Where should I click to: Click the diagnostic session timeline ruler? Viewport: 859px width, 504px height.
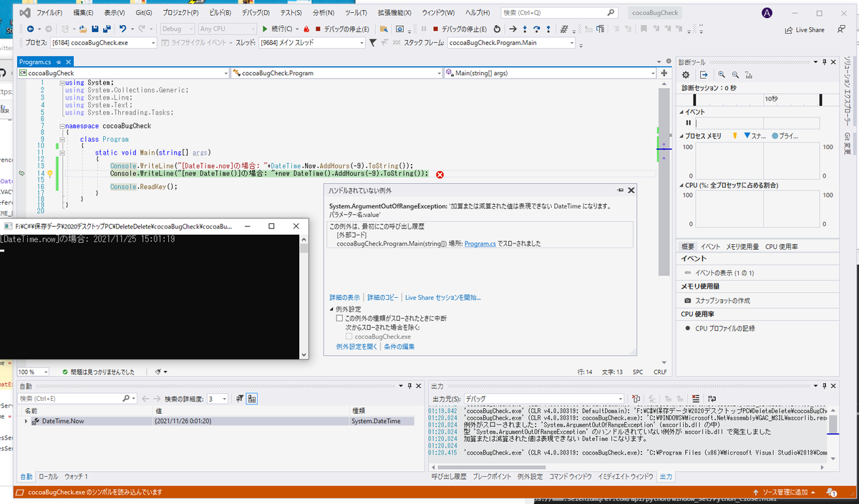pos(757,100)
